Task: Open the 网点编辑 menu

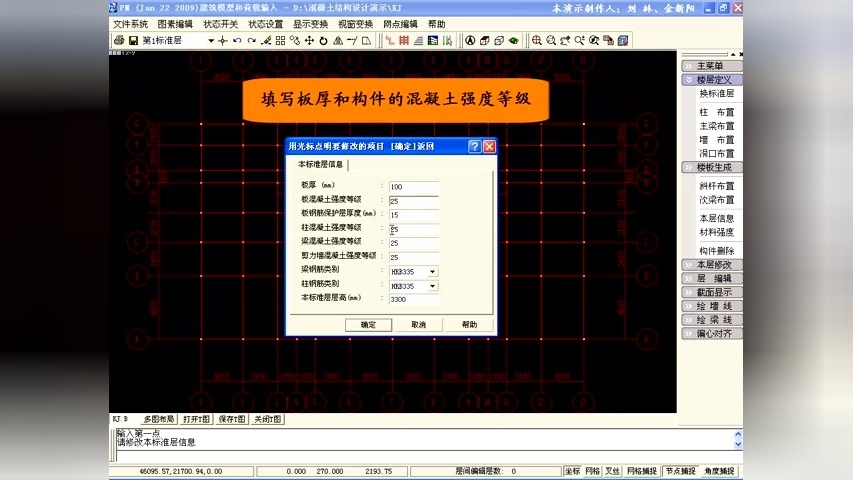Action: [400, 24]
